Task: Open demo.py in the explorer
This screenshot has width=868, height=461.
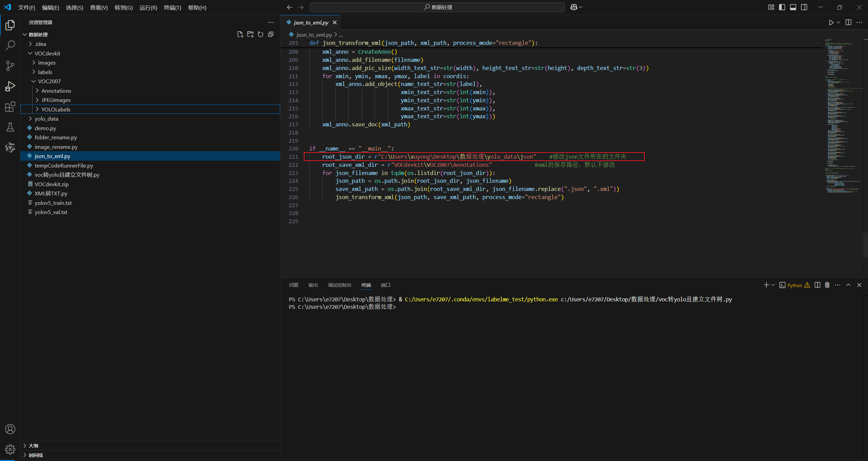Action: pos(45,128)
